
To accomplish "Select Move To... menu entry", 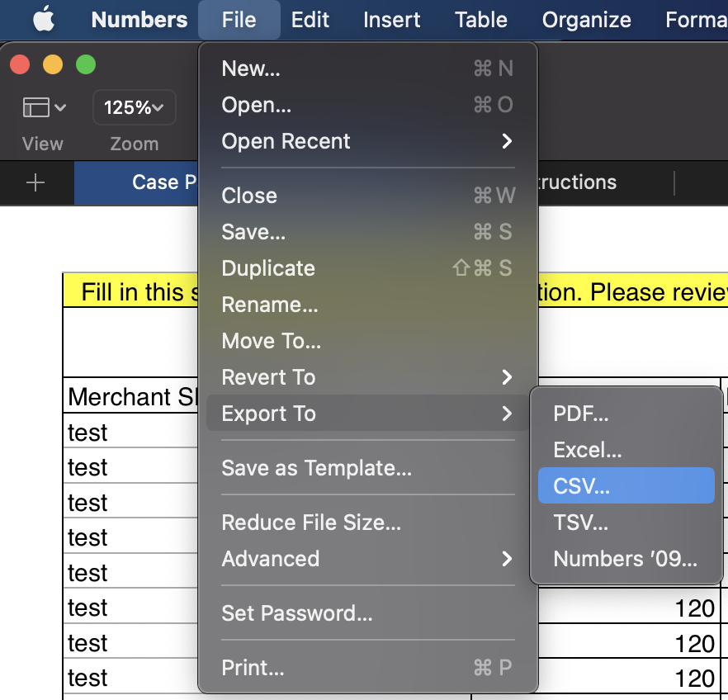I will point(368,341).
